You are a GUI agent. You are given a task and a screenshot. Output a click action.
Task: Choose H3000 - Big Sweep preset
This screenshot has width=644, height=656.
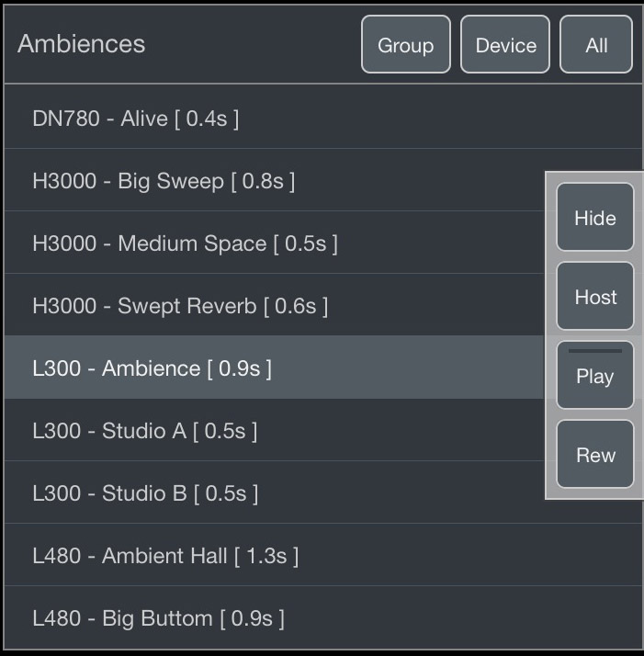click(x=164, y=181)
